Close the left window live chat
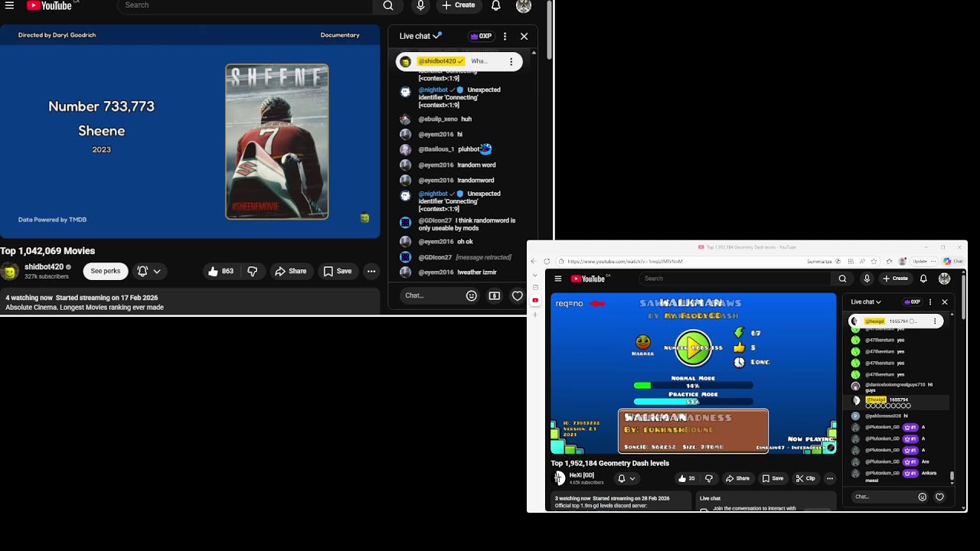The image size is (980, 551). click(524, 36)
